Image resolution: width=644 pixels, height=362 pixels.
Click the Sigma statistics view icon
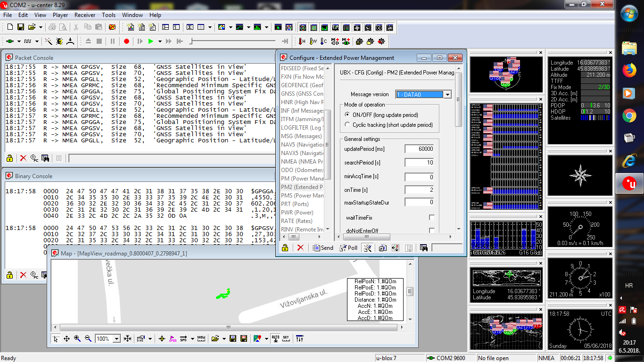pyautogui.click(x=190, y=27)
